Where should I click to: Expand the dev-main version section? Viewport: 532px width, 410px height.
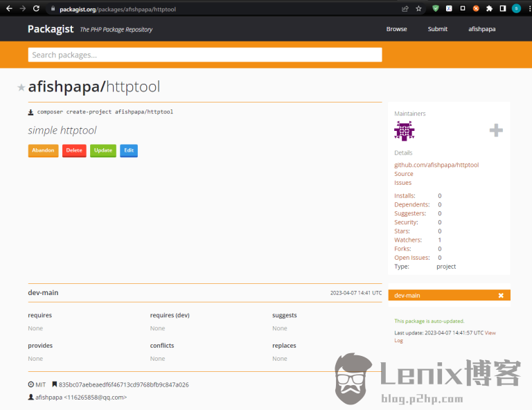pyautogui.click(x=43, y=293)
